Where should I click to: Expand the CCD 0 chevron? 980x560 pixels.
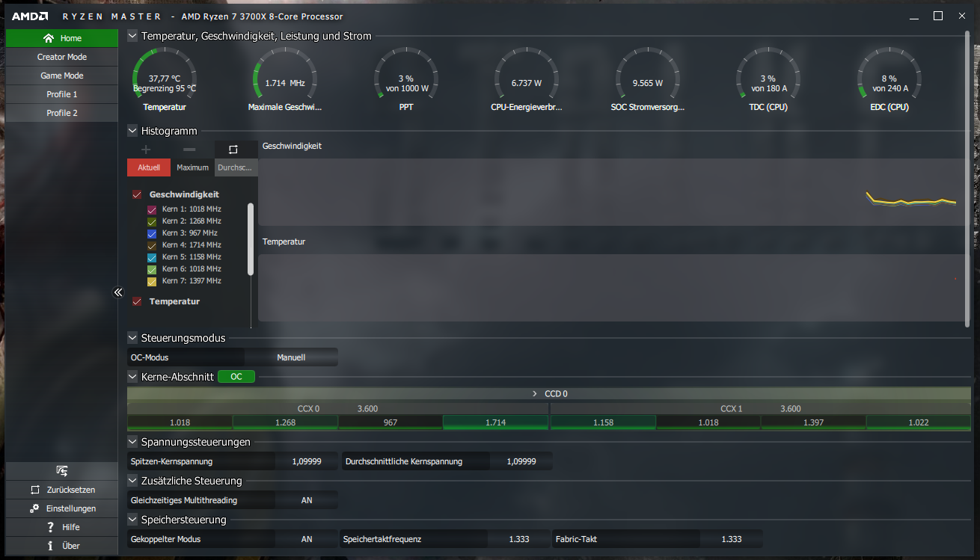[x=535, y=393]
